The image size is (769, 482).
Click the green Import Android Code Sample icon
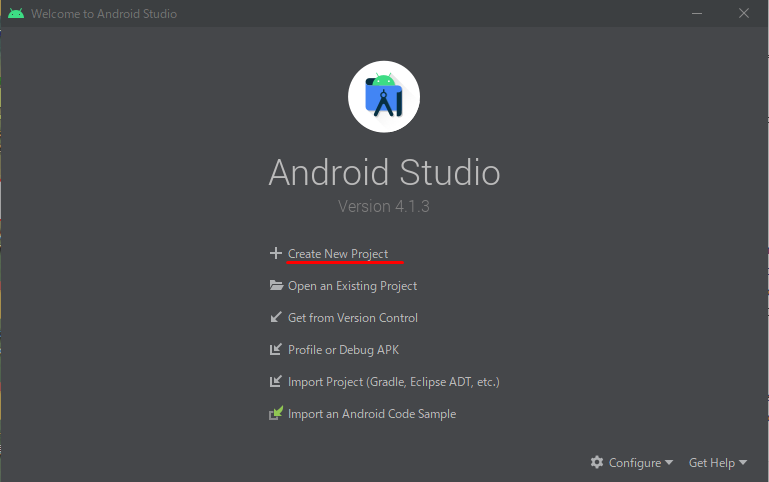[276, 413]
